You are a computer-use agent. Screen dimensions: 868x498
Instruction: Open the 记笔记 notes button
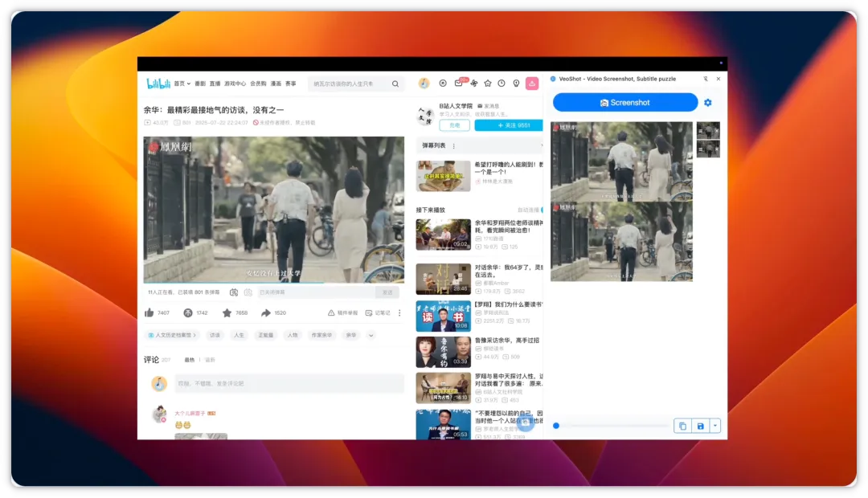[379, 313]
